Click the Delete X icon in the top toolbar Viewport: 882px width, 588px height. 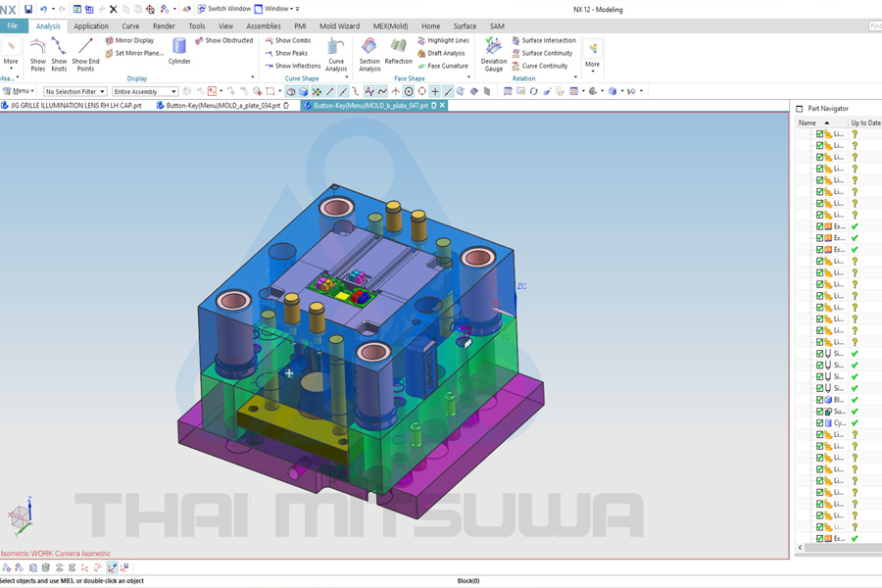pos(113,9)
